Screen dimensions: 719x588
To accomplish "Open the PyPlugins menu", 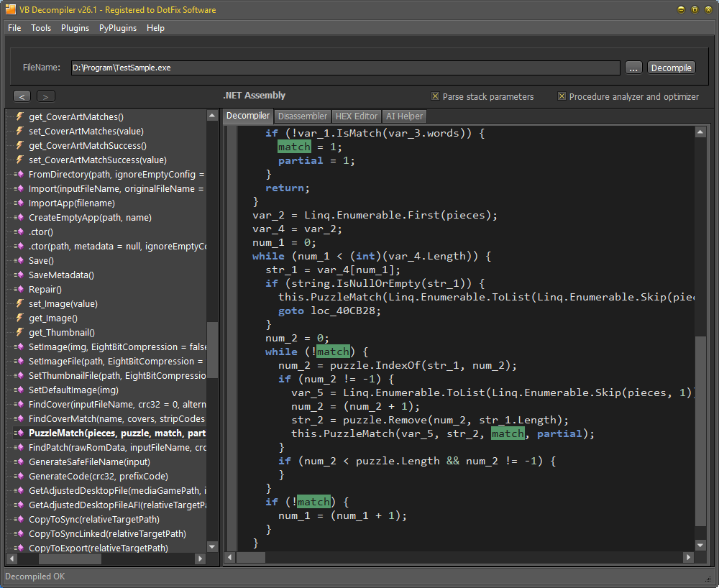I will (x=118, y=28).
